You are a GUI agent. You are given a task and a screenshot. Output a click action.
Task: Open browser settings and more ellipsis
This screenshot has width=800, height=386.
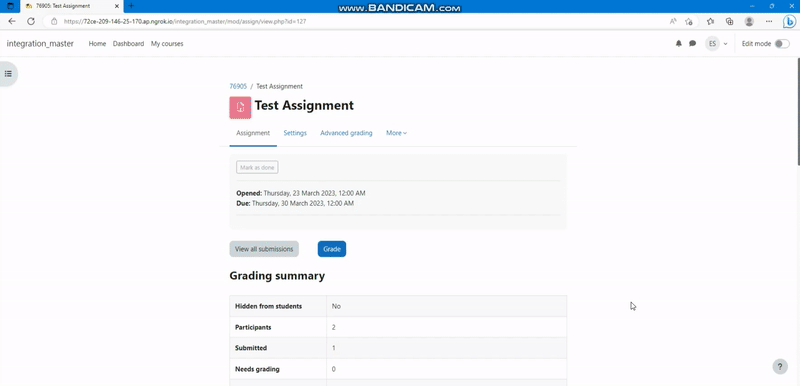[x=769, y=21]
